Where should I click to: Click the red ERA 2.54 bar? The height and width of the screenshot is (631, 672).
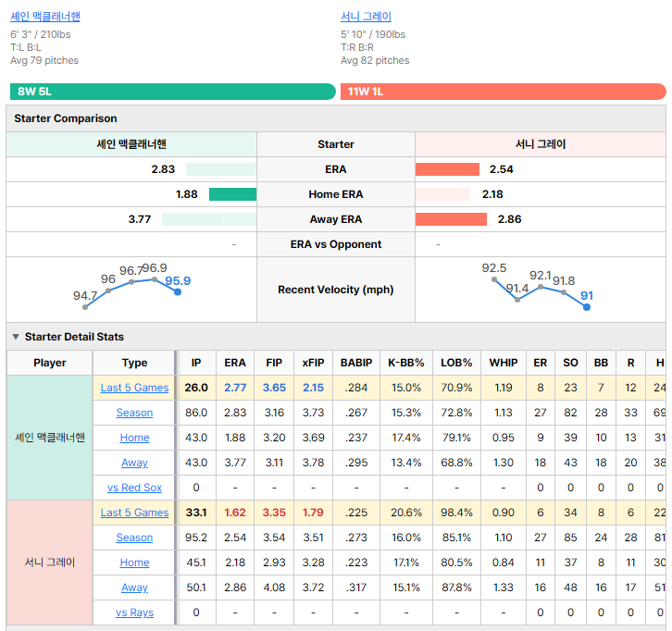tap(447, 169)
